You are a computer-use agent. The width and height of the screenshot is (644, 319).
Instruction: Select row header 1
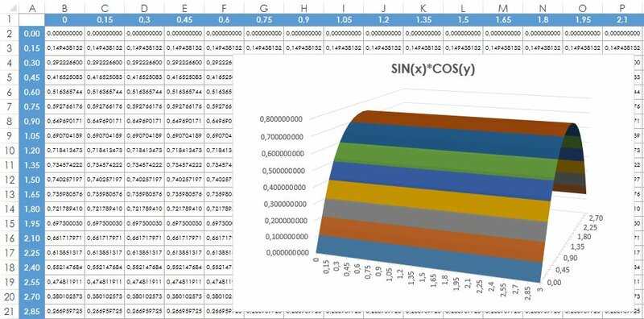(x=9, y=19)
